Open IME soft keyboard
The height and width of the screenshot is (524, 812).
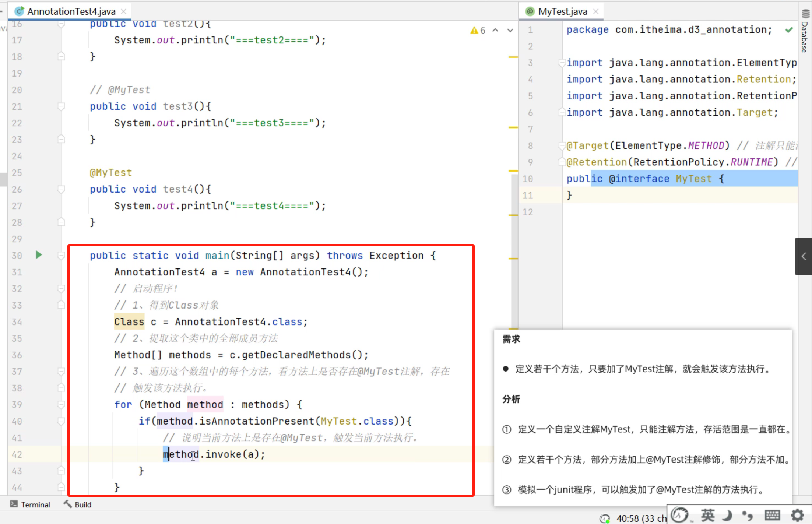pos(772,515)
